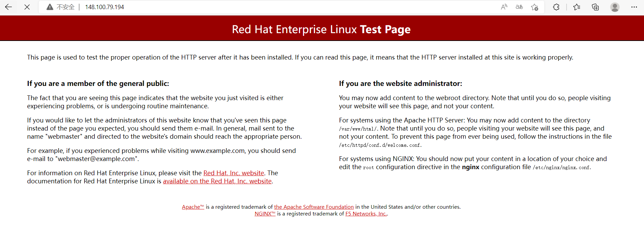Click the 不安全 security label
The image size is (644, 251).
tap(66, 7)
